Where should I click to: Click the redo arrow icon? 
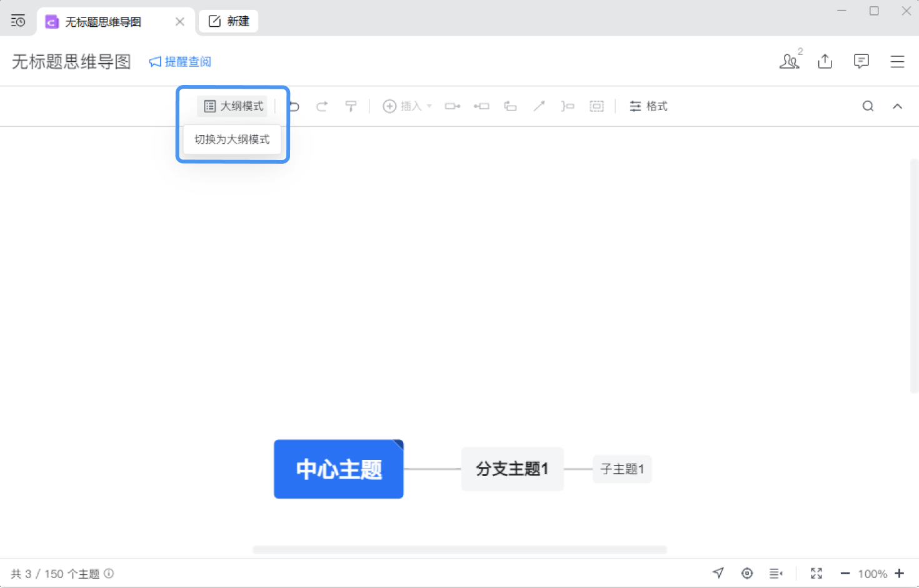pyautogui.click(x=322, y=106)
